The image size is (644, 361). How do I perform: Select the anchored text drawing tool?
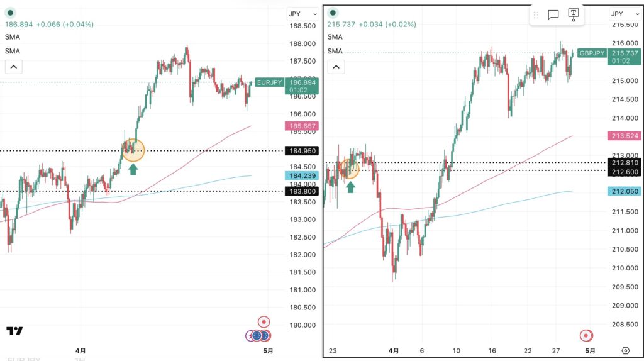pos(573,14)
